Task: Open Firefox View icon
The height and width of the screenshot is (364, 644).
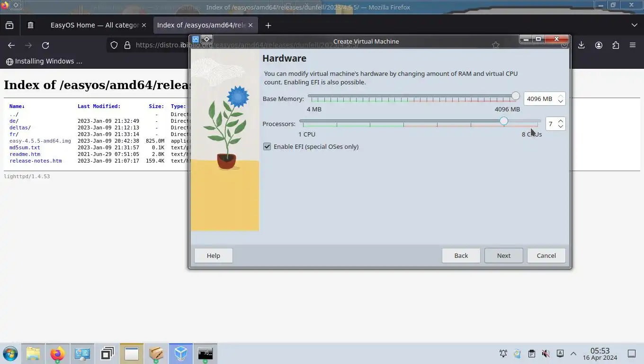Action: click(9, 25)
